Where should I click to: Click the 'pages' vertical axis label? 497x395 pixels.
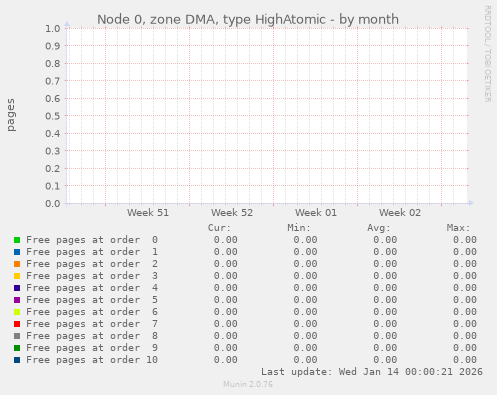point(11,115)
